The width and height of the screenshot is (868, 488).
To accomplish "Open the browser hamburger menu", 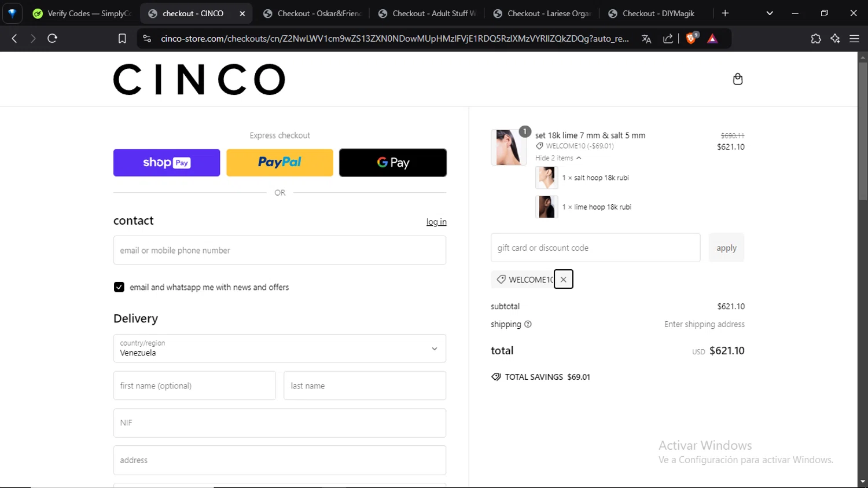I will pos(854,39).
